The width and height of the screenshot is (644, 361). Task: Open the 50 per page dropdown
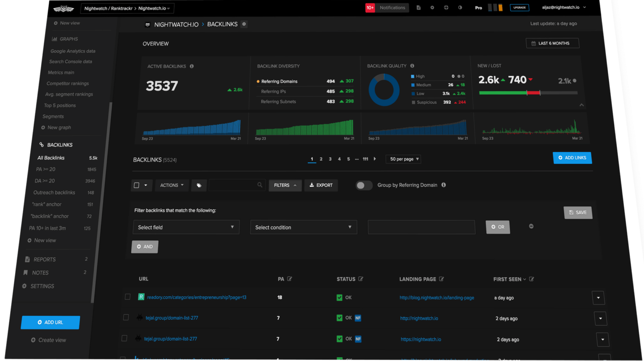tap(404, 159)
